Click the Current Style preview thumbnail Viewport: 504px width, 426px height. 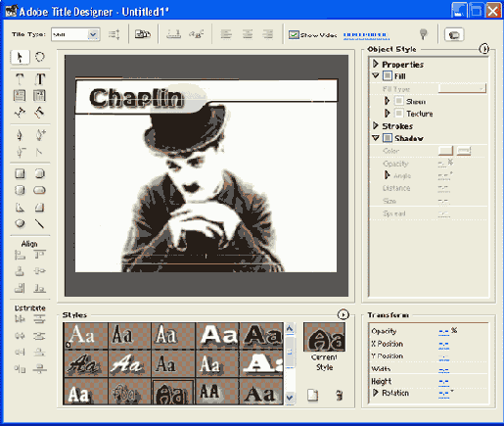[324, 337]
